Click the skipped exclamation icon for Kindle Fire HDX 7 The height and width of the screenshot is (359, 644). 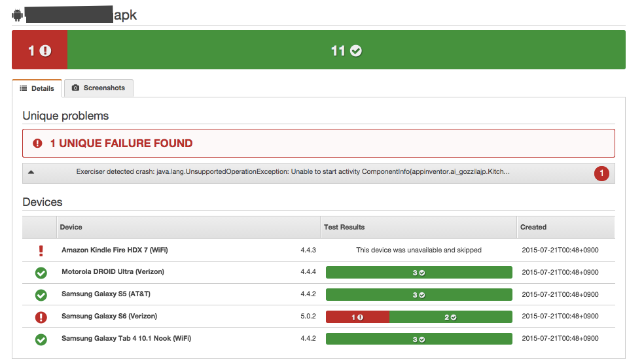pos(41,250)
